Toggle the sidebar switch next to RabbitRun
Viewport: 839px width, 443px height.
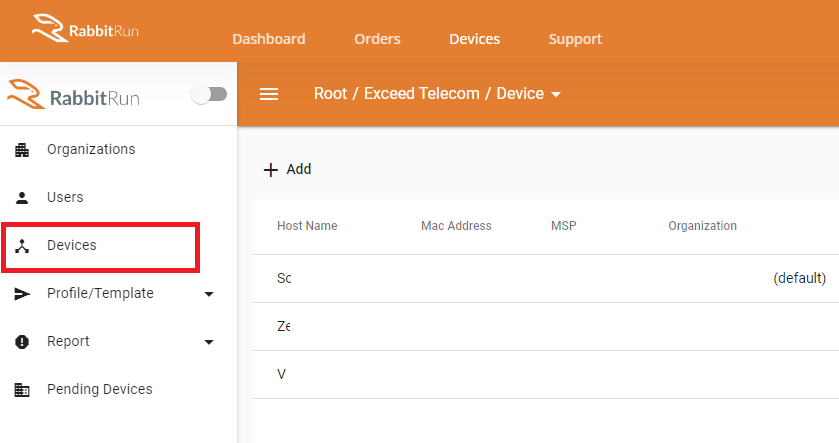tap(209, 95)
